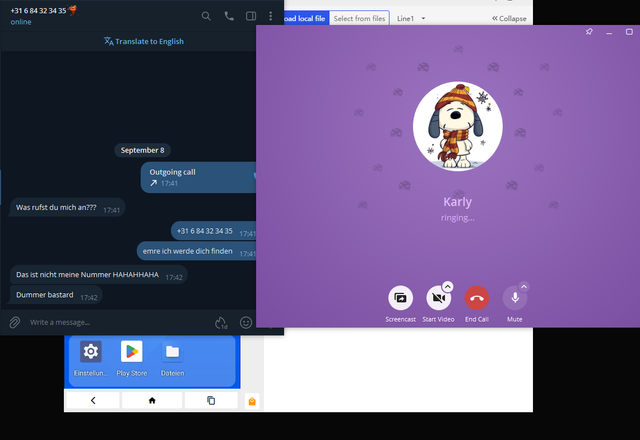Tap the Android home button
The width and height of the screenshot is (640, 440).
click(152, 400)
